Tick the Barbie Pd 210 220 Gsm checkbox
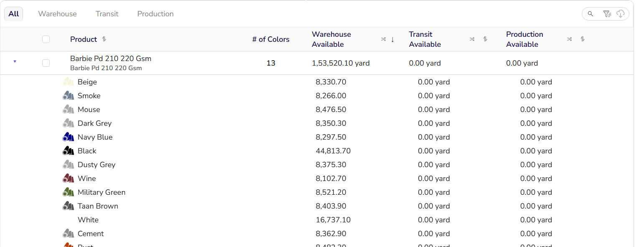 pos(46,63)
